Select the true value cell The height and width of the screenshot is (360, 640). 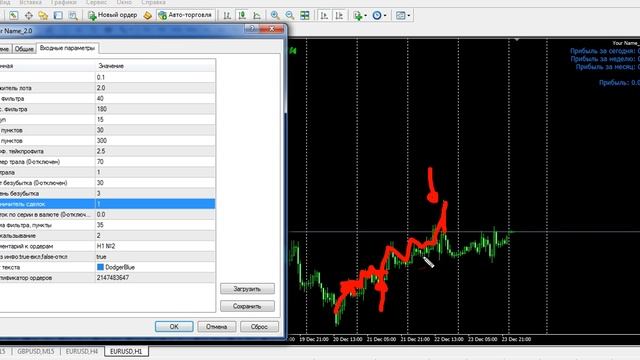pos(155,257)
